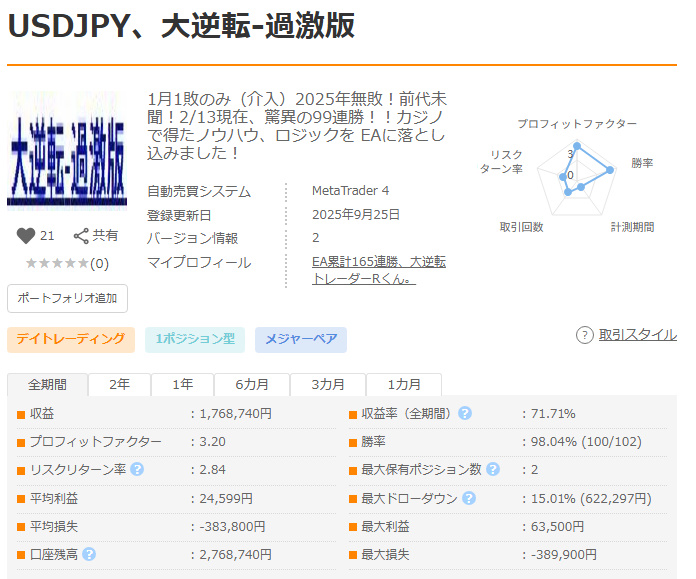The width and height of the screenshot is (696, 579).
Task: Click the ポートフォリオ追加 button
Action: [67, 298]
